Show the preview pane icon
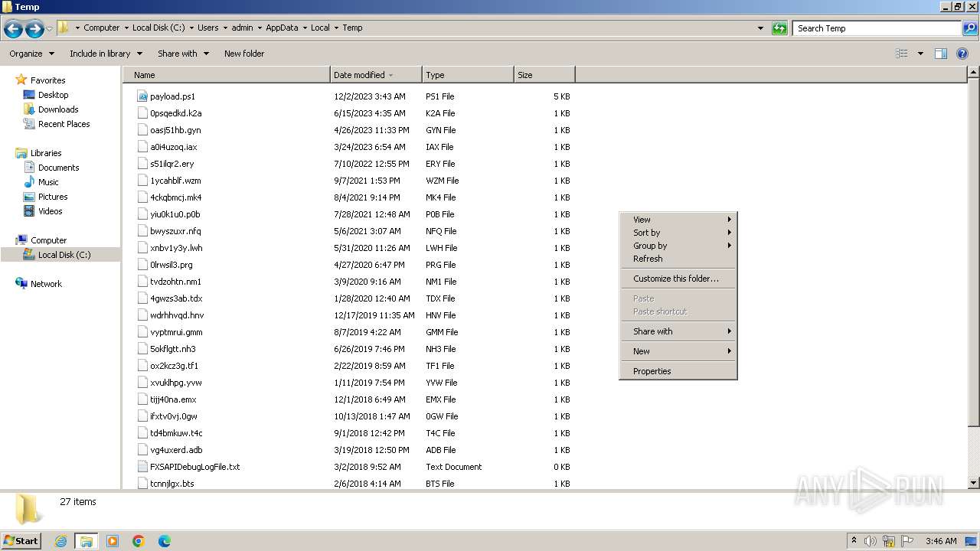The width and height of the screenshot is (980, 551). point(941,54)
